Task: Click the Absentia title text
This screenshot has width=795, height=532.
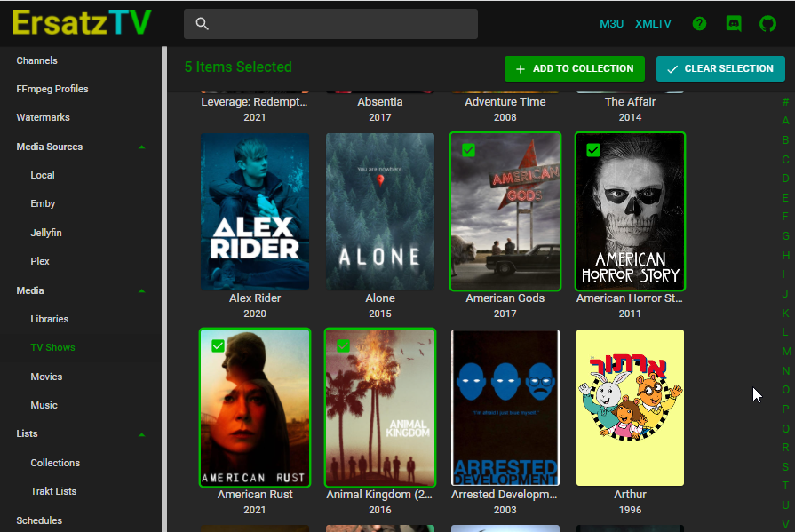Action: (x=380, y=102)
